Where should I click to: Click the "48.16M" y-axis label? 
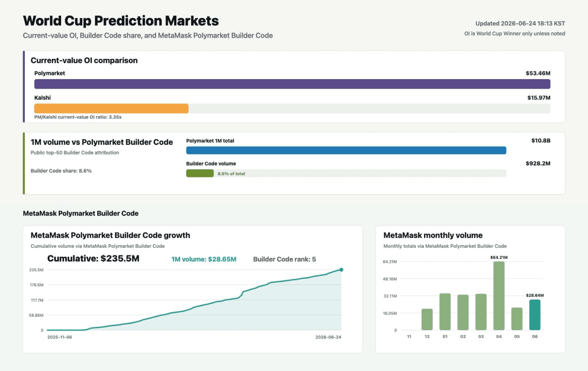coord(389,279)
